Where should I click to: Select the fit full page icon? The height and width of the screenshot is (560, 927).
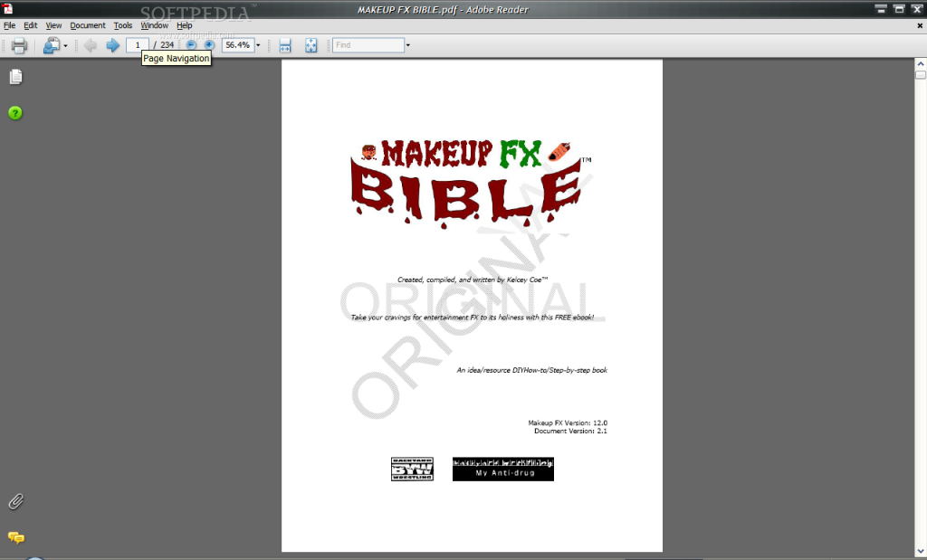(x=311, y=45)
